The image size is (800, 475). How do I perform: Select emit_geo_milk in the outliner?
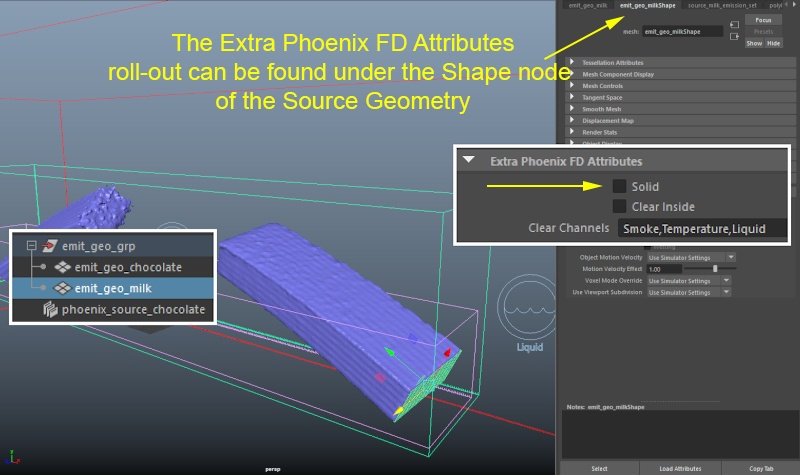[x=113, y=288]
